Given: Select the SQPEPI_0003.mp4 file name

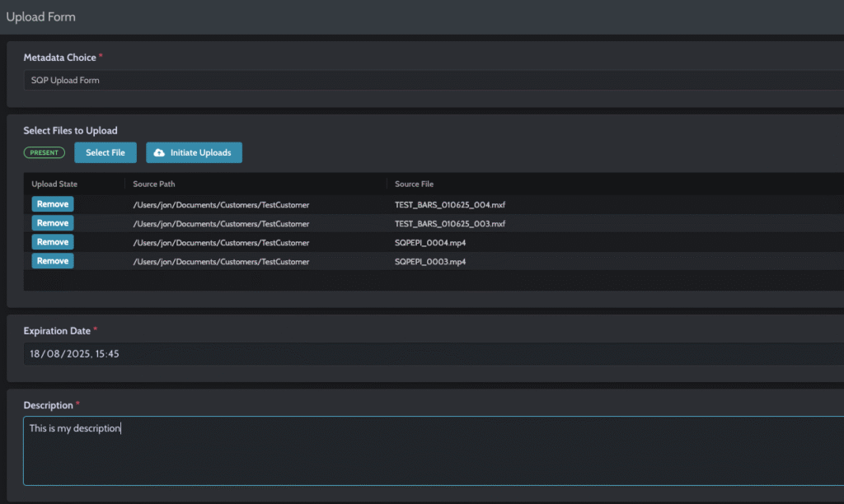Looking at the screenshot, I should click(430, 261).
